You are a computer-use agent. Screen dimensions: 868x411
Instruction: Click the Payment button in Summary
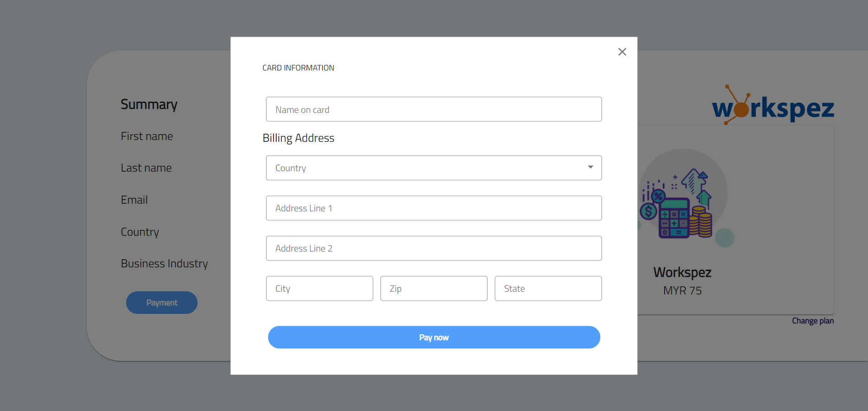pos(161,303)
